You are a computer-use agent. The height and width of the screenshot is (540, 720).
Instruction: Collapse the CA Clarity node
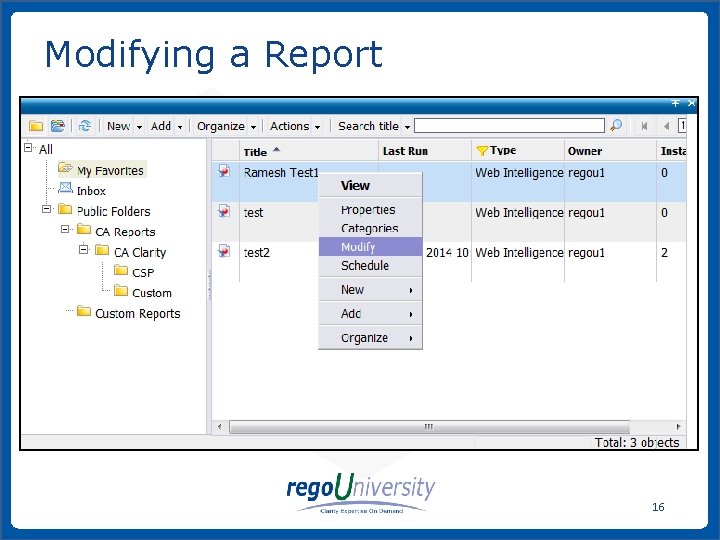click(x=84, y=249)
